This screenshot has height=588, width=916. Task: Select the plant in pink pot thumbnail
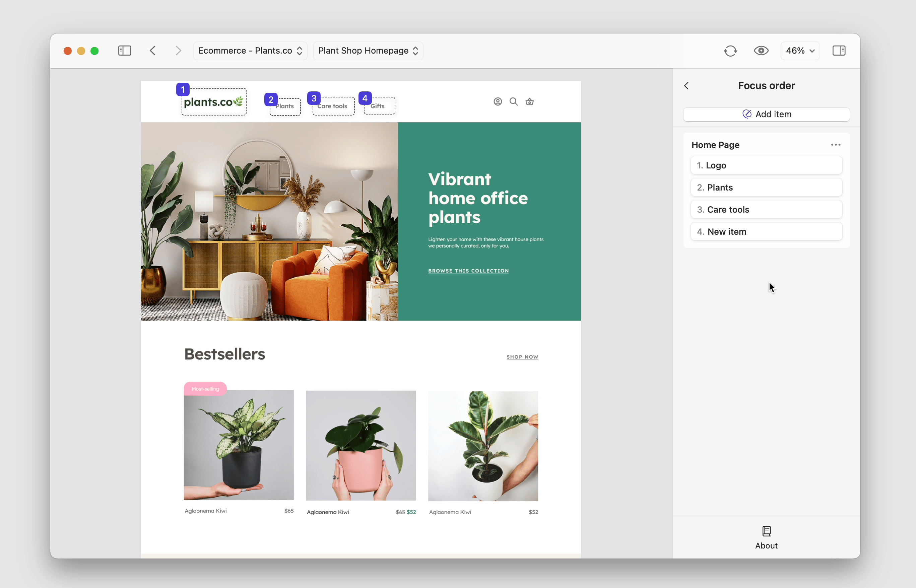coord(361,446)
